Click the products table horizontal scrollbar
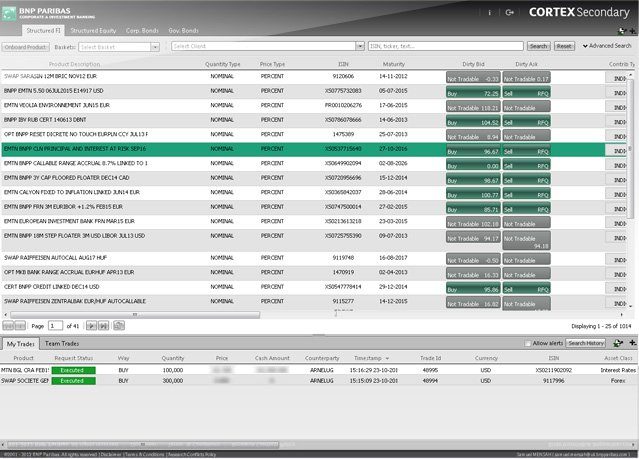This screenshot has width=639, height=459. click(134, 315)
